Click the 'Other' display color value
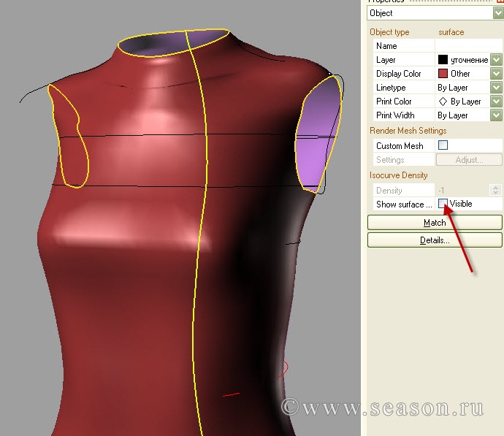Viewport: 504px width, 436px height. coord(460,74)
